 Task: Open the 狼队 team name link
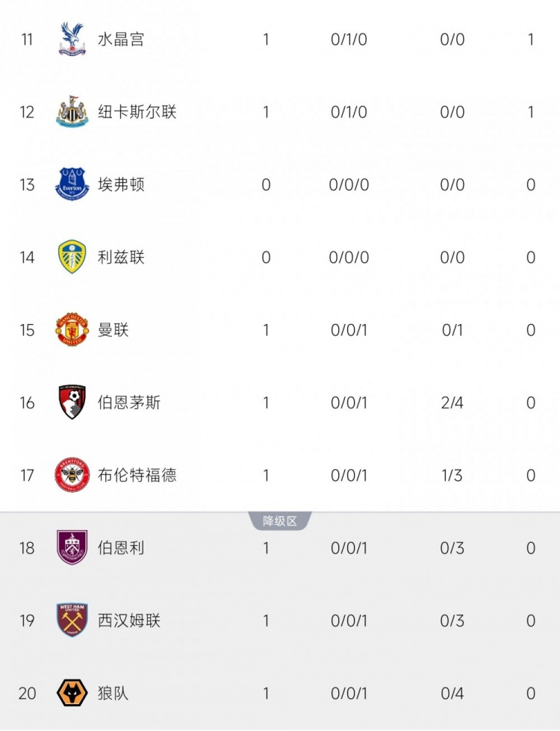point(113,693)
